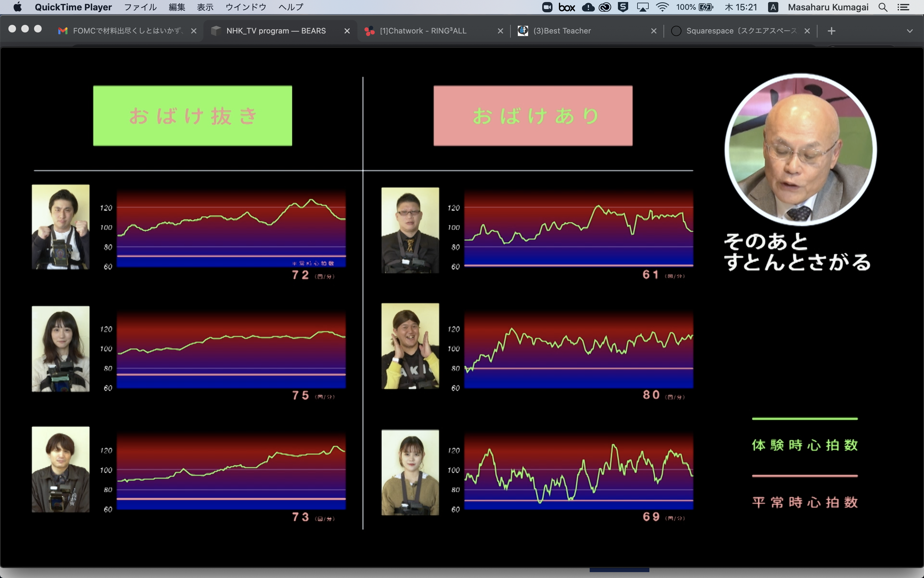The image size is (924, 578).
Task: Open the ファイル menu
Action: tap(140, 7)
